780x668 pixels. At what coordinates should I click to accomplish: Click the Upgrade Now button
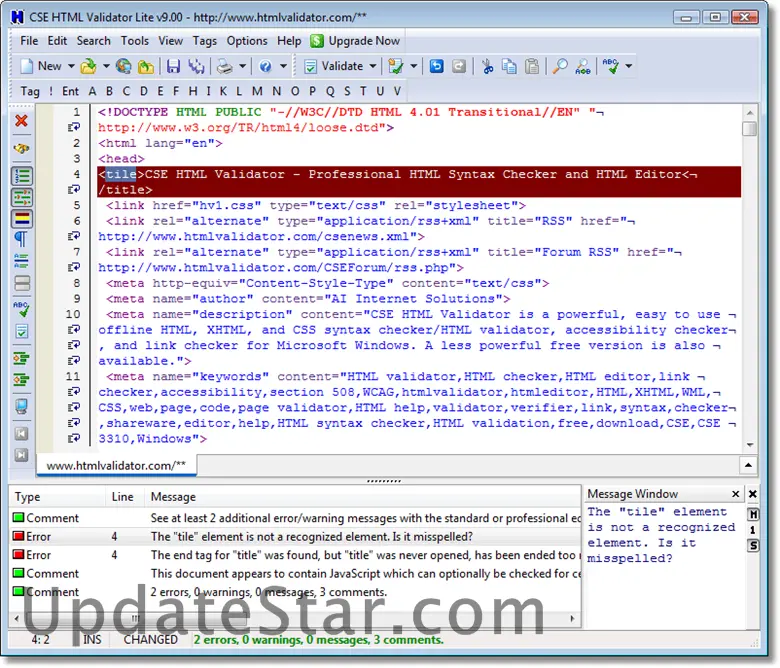coord(355,41)
